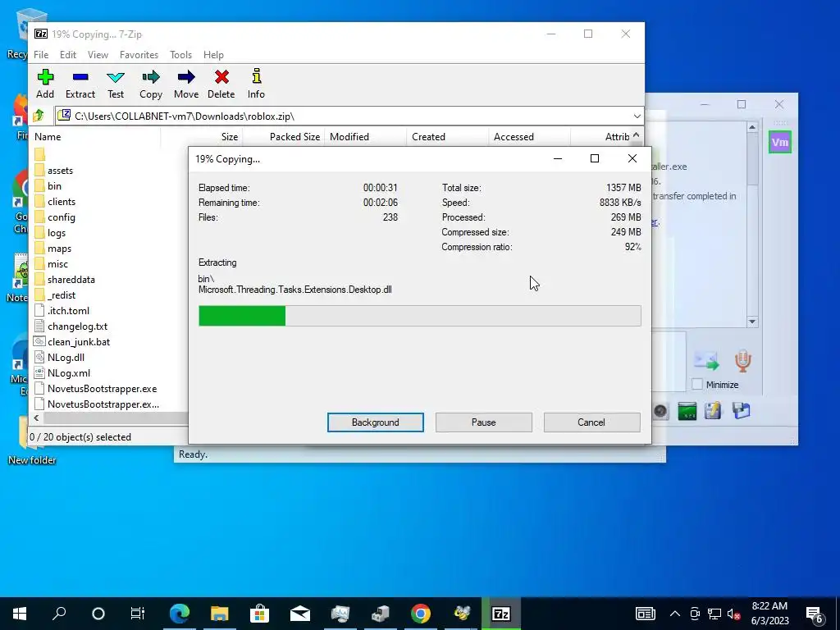This screenshot has height=630, width=840.
Task: Open the Edit menu
Action: 67,55
